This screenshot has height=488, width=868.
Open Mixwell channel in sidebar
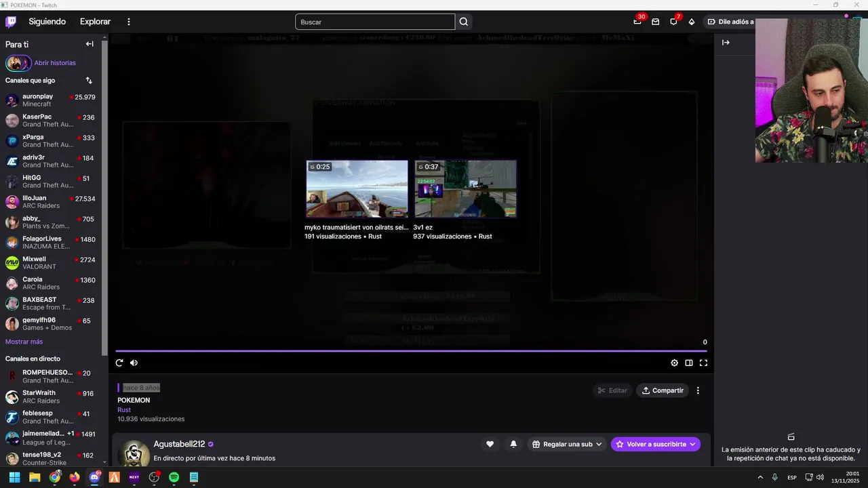tap(51, 263)
